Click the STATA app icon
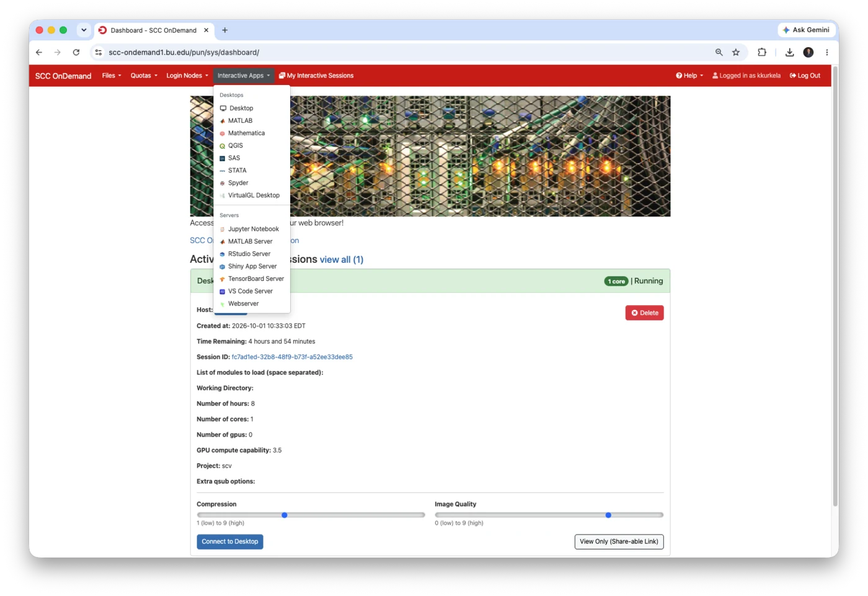This screenshot has height=596, width=868. 223,171
